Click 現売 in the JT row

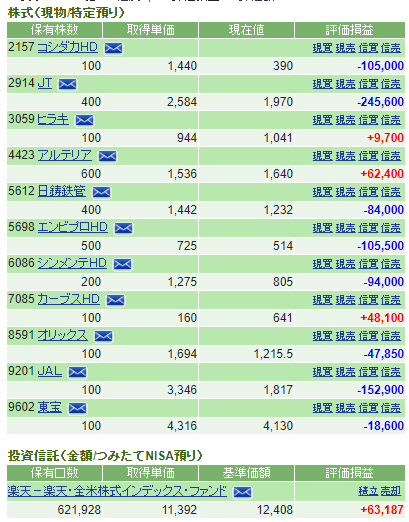tap(345, 84)
